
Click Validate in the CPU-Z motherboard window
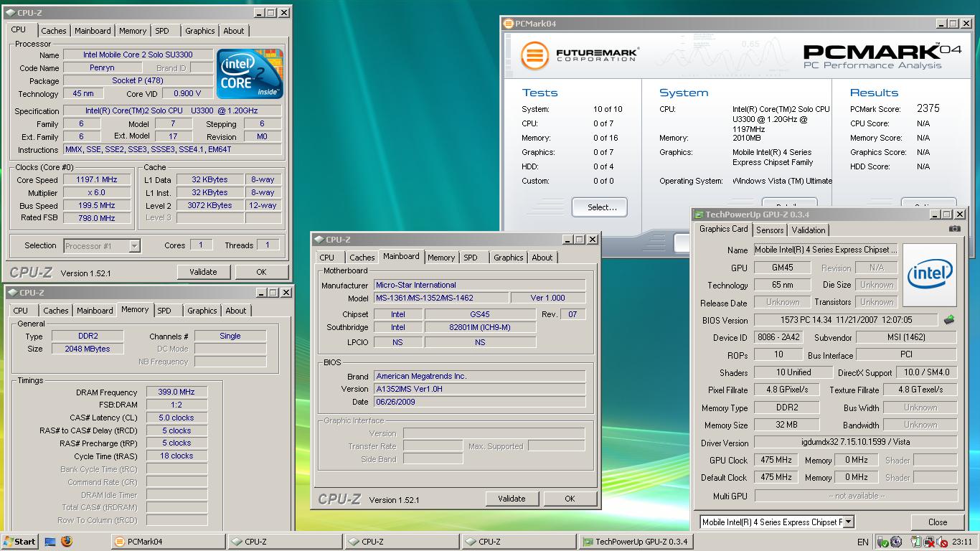coord(512,499)
